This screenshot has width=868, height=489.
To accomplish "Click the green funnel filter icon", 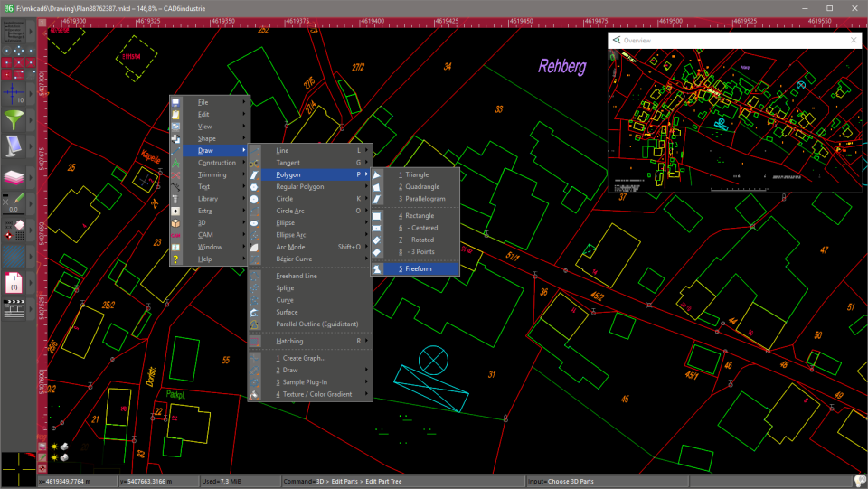I will click(x=13, y=119).
